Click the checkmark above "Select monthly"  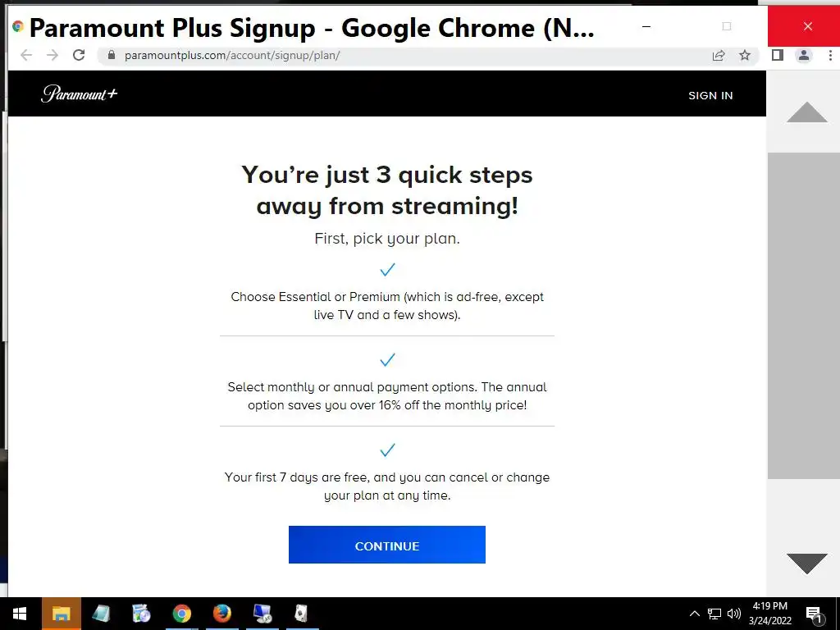point(387,359)
